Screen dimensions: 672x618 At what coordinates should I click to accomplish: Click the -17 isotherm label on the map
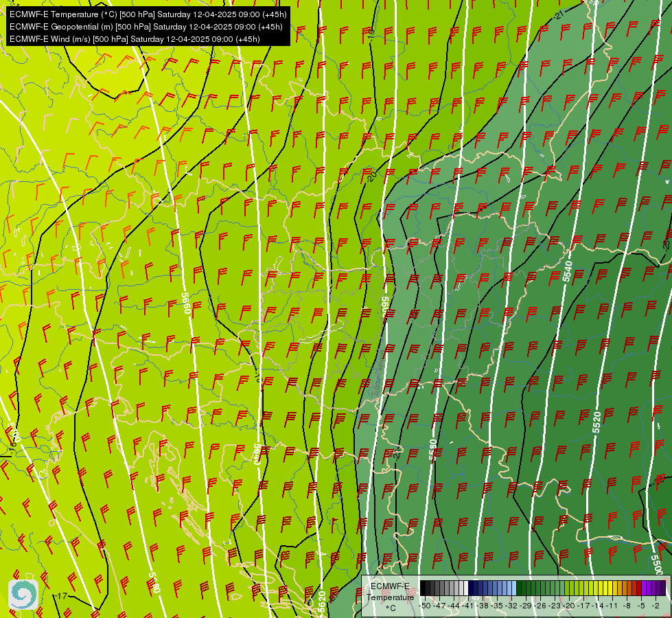[61, 596]
